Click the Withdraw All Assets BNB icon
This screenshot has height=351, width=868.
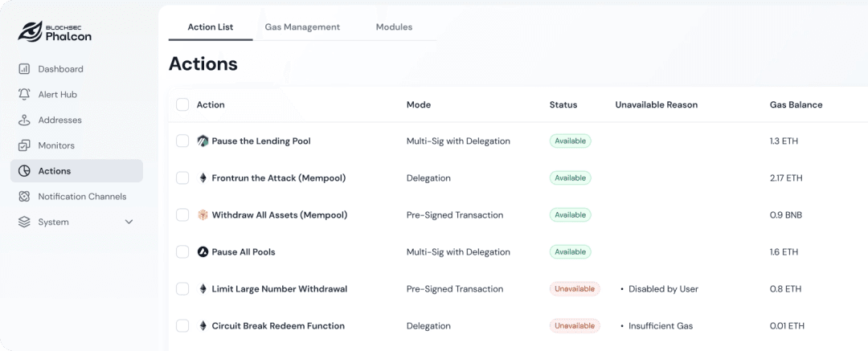pos(203,215)
